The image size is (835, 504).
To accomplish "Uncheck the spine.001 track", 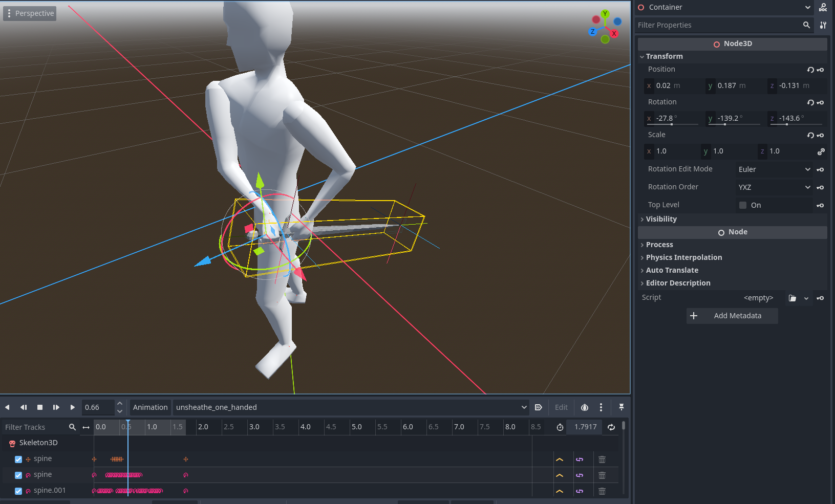I will click(x=18, y=491).
